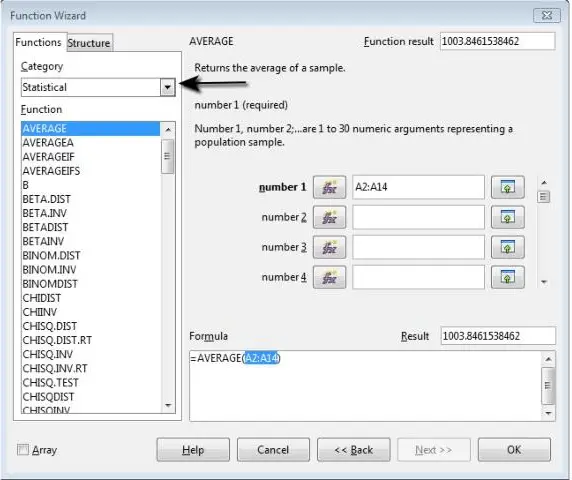Viewport: 572px width, 480px height.
Task: Select CHISQ.DIST.RT in the function list
Action: (x=90, y=341)
